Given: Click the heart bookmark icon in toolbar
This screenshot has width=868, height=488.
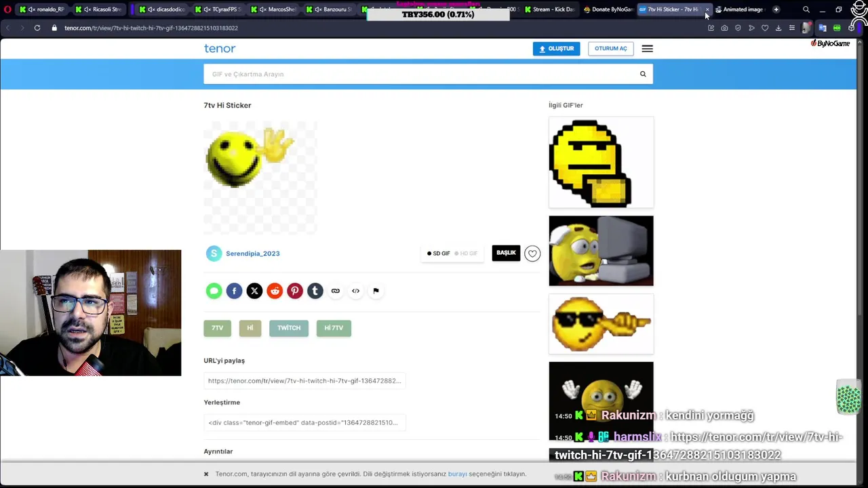Looking at the screenshot, I should tap(765, 28).
